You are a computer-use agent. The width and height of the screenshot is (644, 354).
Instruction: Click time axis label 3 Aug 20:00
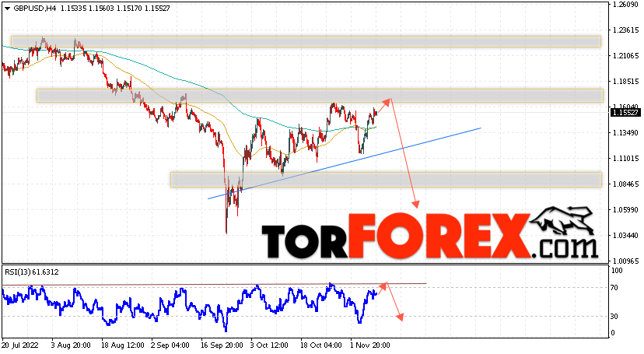(x=71, y=345)
